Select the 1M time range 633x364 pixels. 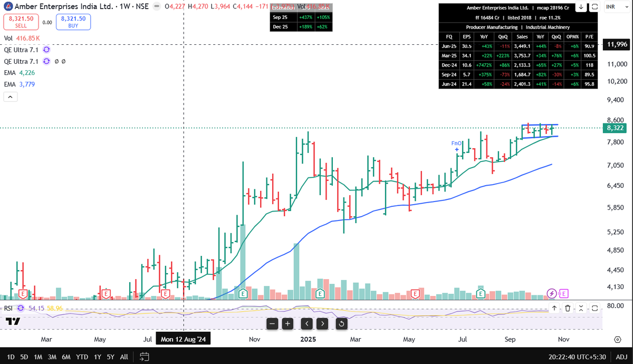(x=38, y=357)
